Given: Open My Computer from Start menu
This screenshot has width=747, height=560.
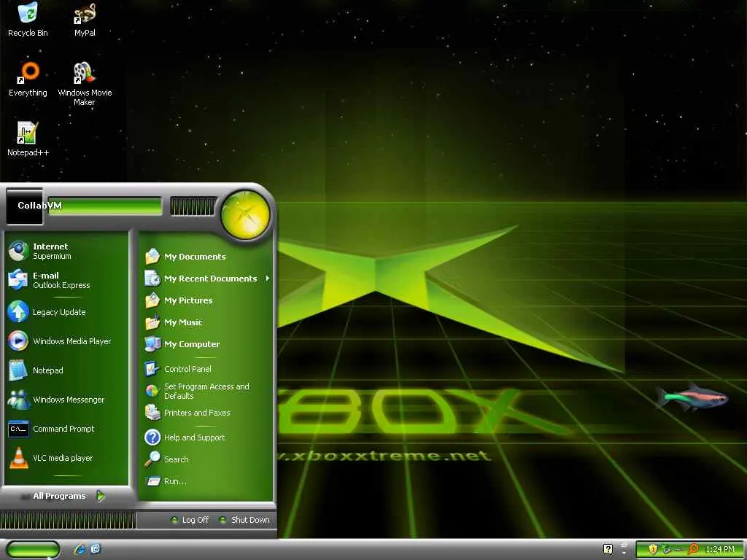Looking at the screenshot, I should [x=206, y=344].
